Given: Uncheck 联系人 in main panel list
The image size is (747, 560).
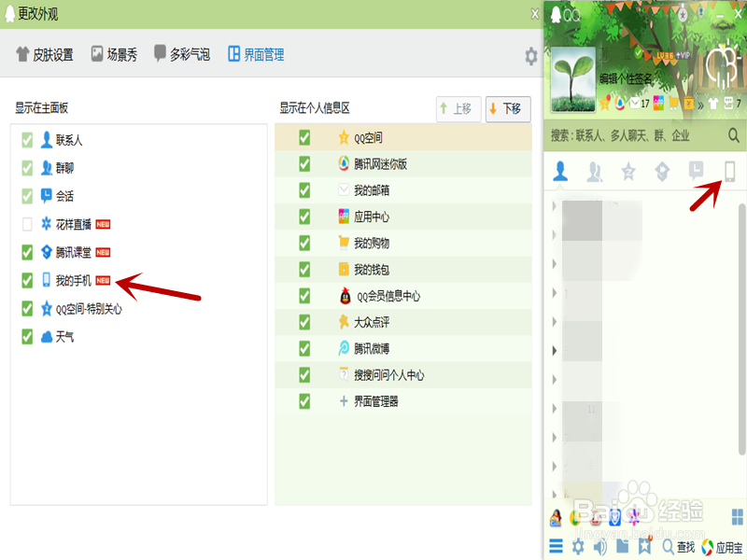Looking at the screenshot, I should click(27, 140).
